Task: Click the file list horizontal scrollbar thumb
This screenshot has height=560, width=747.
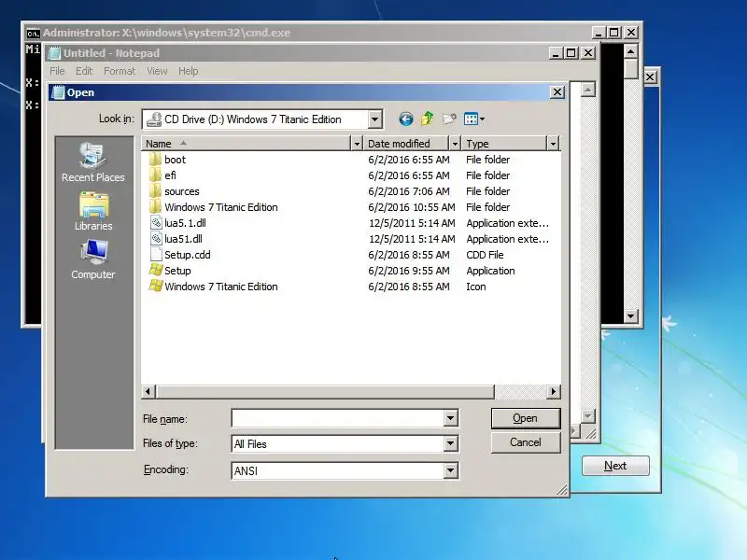Action: (325, 391)
